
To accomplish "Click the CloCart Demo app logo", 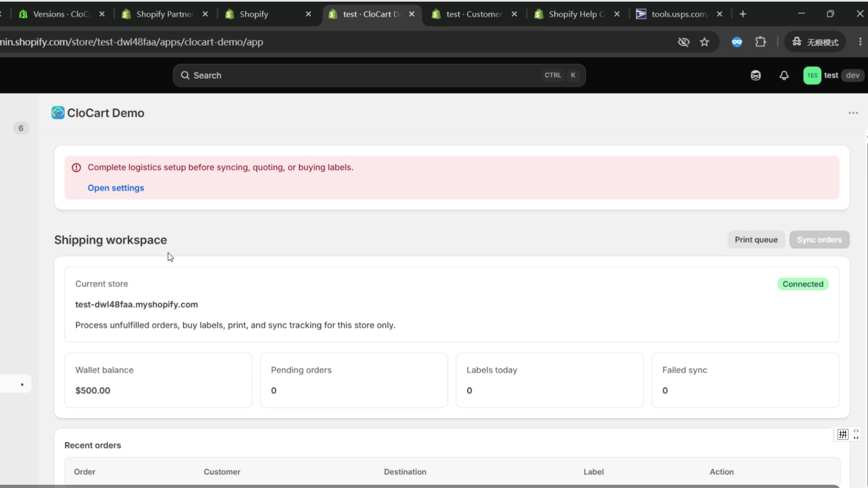I will click(58, 113).
